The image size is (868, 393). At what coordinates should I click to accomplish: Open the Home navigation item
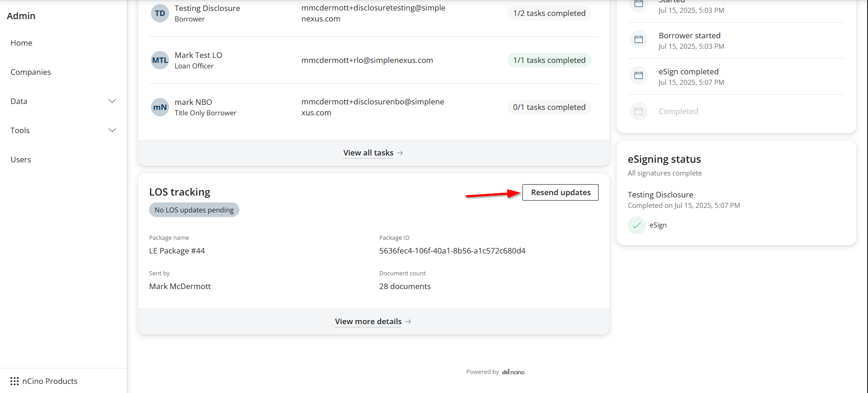(x=21, y=43)
